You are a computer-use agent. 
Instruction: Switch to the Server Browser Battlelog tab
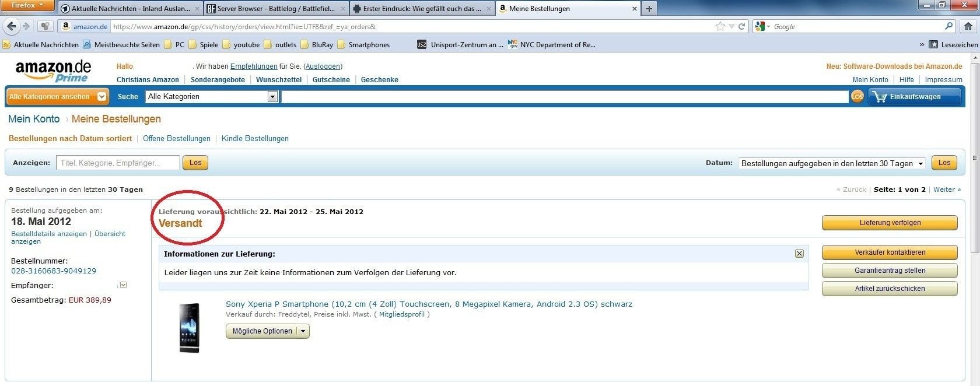point(276,9)
